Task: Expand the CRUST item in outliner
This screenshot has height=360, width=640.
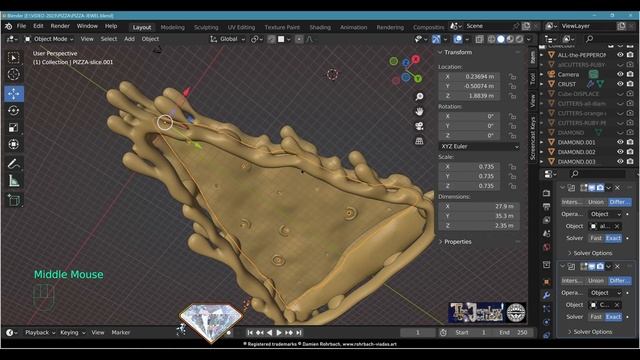Action: pyautogui.click(x=542, y=84)
